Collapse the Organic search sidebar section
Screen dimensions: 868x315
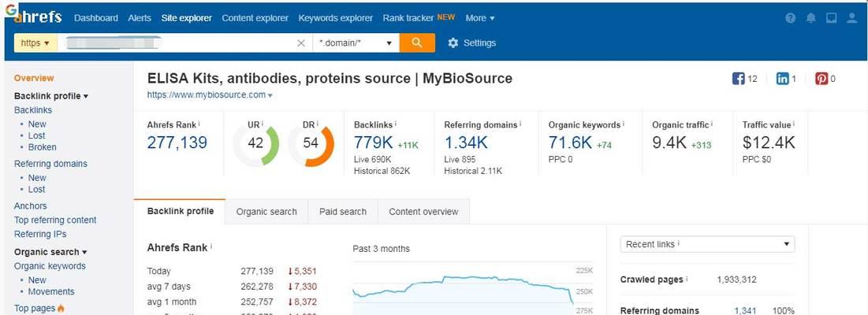point(50,252)
